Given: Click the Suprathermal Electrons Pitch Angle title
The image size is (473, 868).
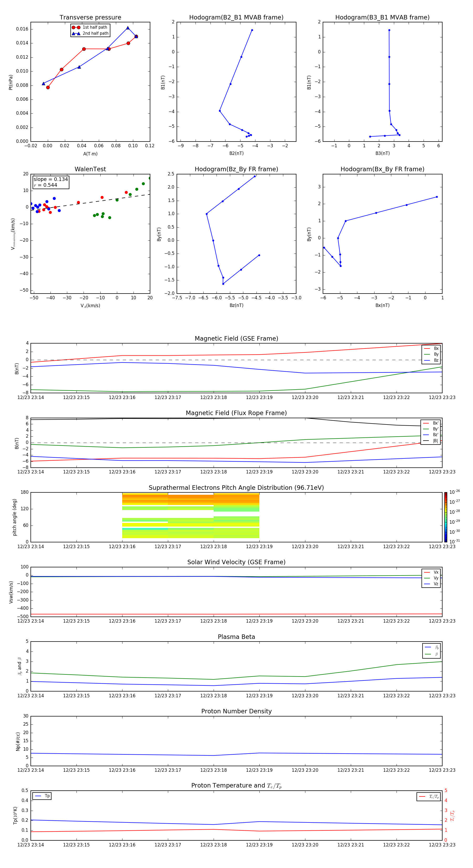Looking at the screenshot, I should pyautogui.click(x=236, y=488).
